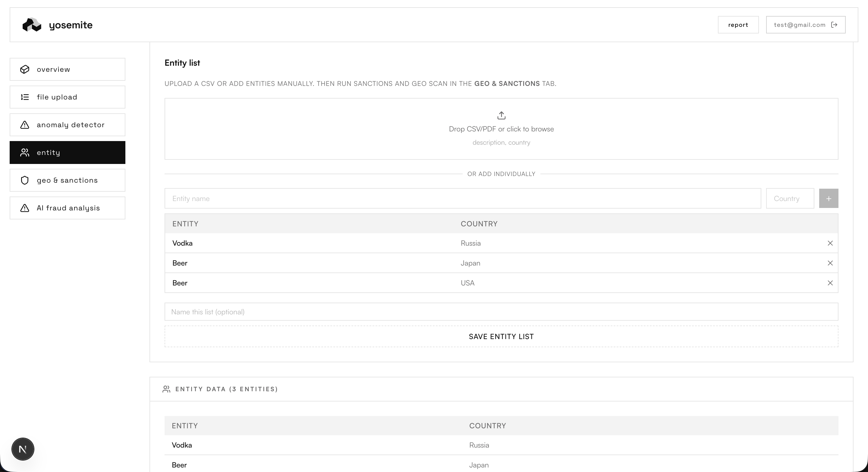
Task: Click the Next.js dev tools badge
Action: (23, 449)
